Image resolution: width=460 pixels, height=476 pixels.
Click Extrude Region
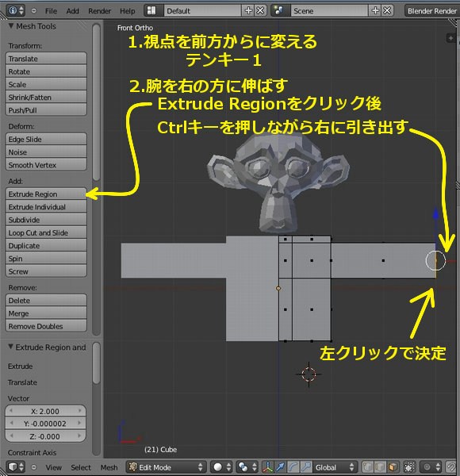click(46, 194)
